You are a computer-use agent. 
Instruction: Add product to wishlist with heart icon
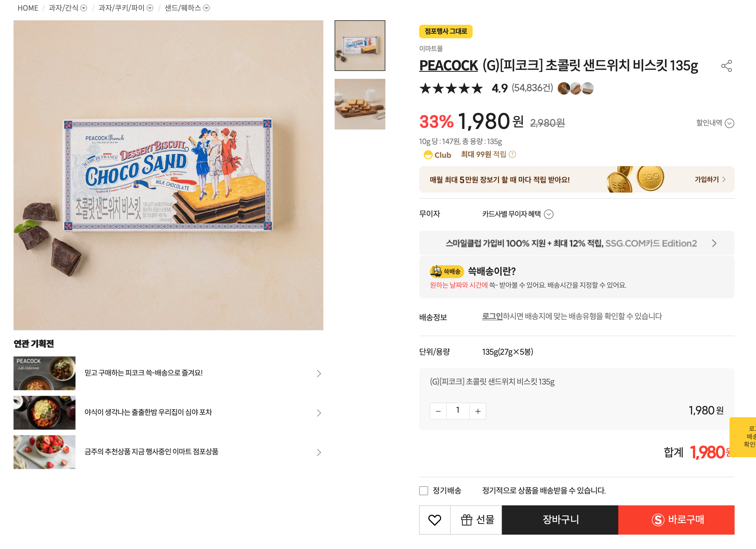[x=434, y=520]
